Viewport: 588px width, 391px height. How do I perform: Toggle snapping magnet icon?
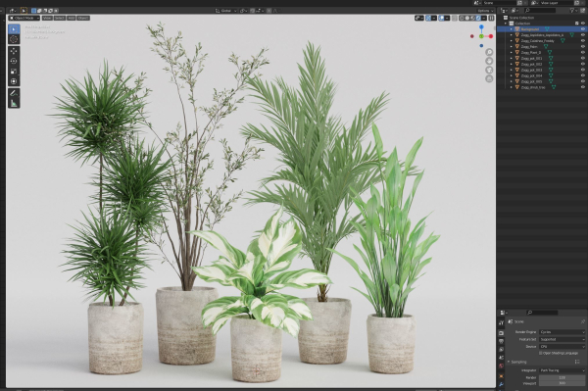pyautogui.click(x=253, y=11)
